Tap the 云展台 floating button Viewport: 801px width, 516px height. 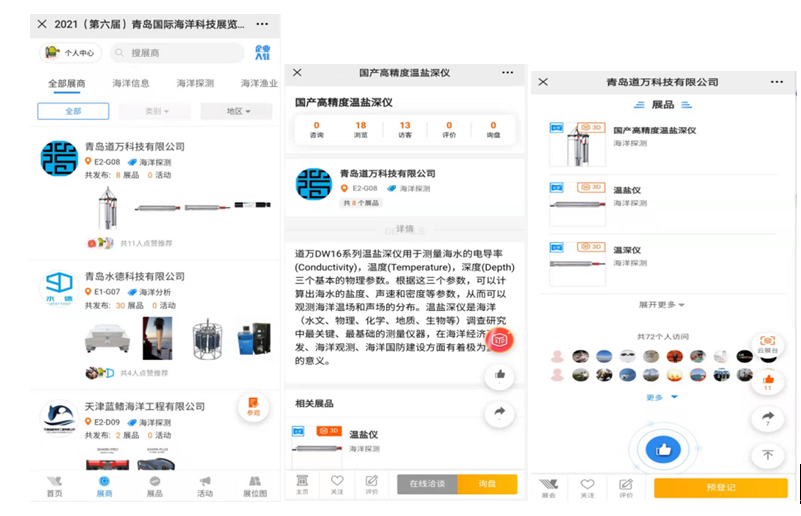click(x=767, y=344)
